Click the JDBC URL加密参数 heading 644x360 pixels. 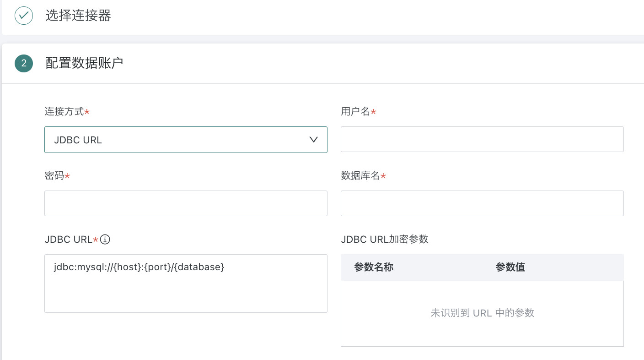pyautogui.click(x=385, y=239)
